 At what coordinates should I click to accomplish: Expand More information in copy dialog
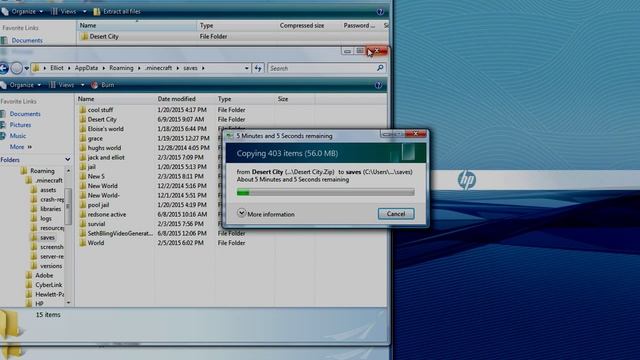pyautogui.click(x=266, y=214)
